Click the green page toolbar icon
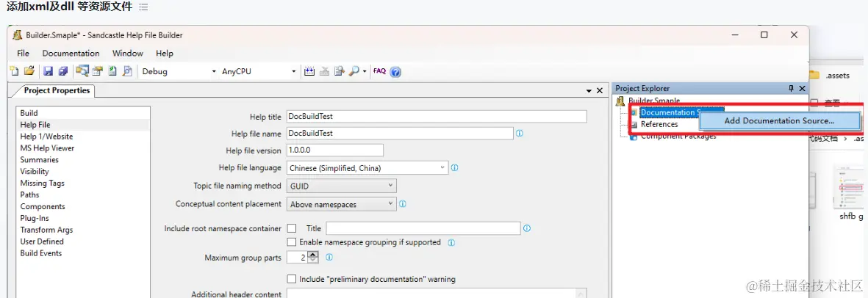Screen dimensions: 868x298 (x=112, y=70)
